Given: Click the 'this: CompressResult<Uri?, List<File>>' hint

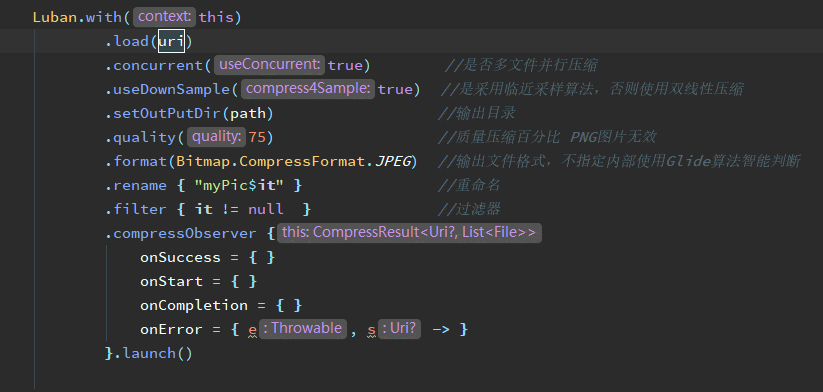Looking at the screenshot, I should point(409,233).
